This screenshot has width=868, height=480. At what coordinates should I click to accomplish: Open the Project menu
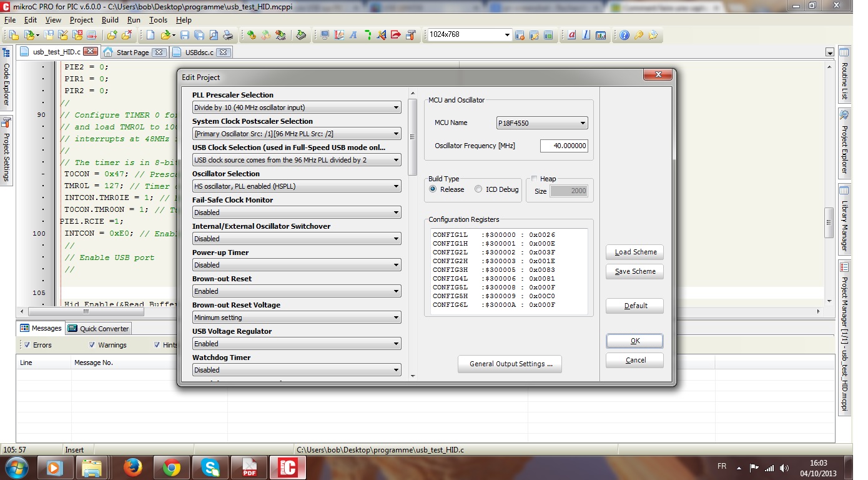(81, 20)
